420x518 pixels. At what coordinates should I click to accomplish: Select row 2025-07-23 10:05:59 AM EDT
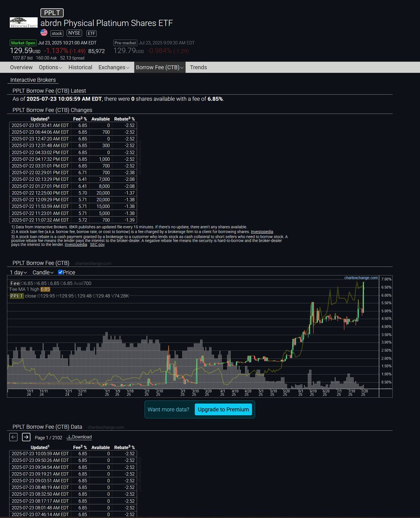tap(73, 454)
